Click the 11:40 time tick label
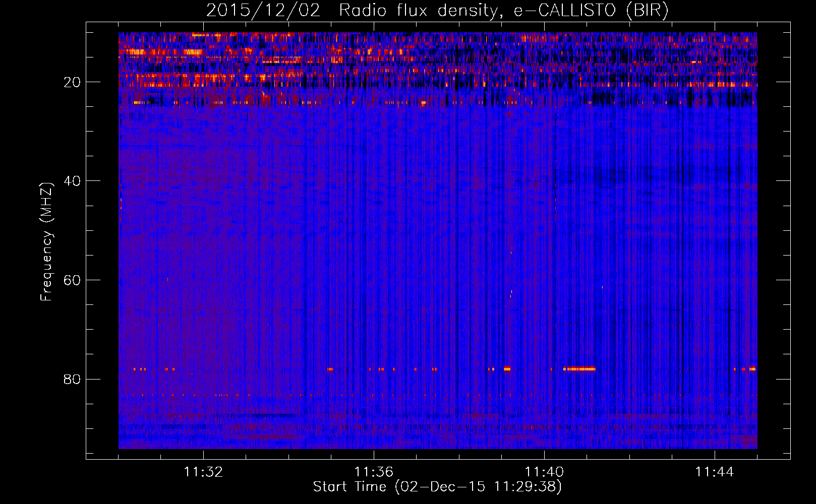Viewport: 816px width, 504px height. (544, 472)
